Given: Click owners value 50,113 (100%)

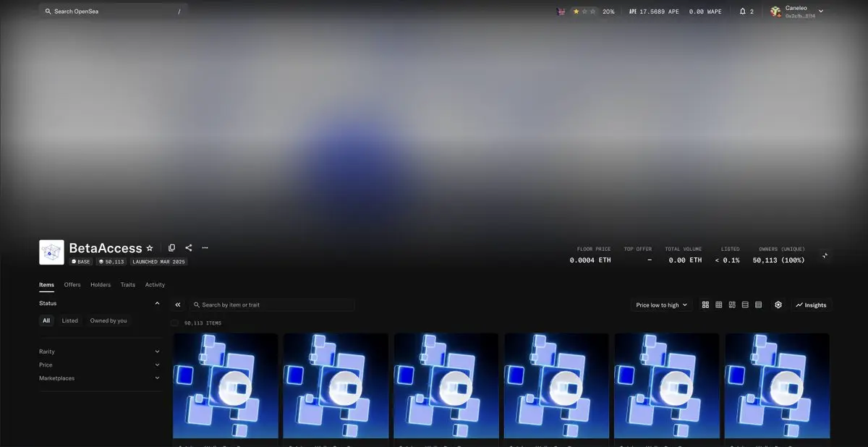Looking at the screenshot, I should (778, 260).
